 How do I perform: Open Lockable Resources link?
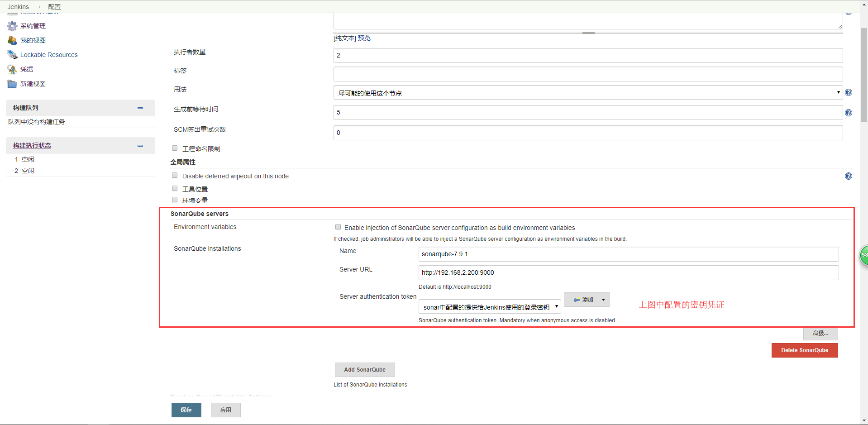[x=49, y=55]
